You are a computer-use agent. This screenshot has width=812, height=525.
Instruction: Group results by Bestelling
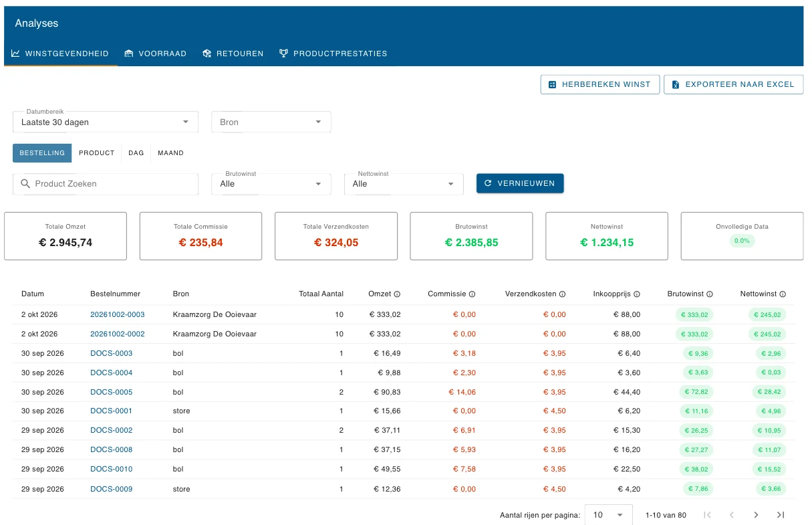(x=42, y=153)
